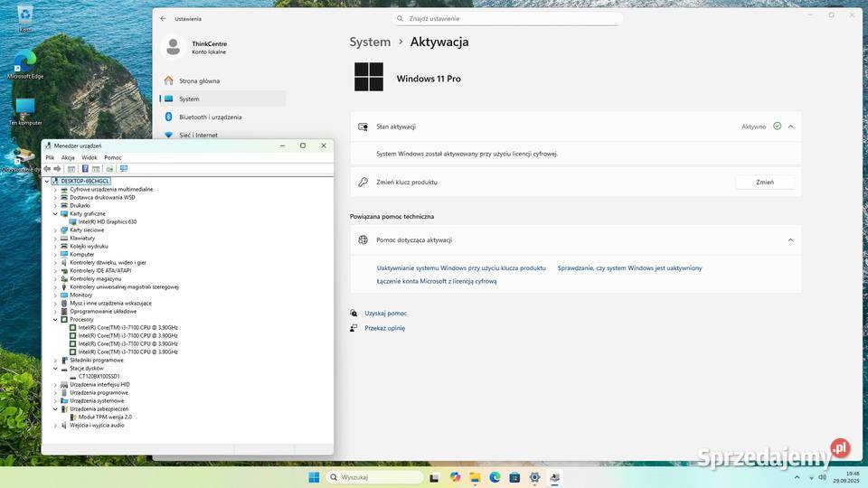Open Microsoft Edge from the desktop shortcut
Screen dimensions: 868x488
tap(24, 63)
